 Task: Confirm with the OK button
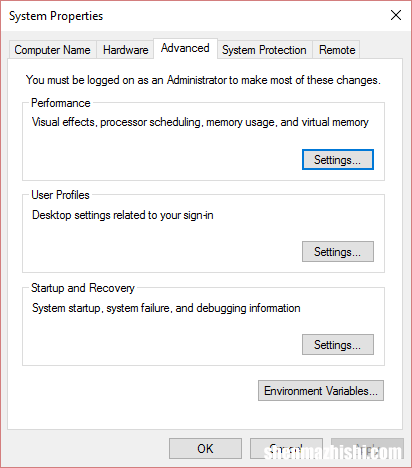[205, 449]
